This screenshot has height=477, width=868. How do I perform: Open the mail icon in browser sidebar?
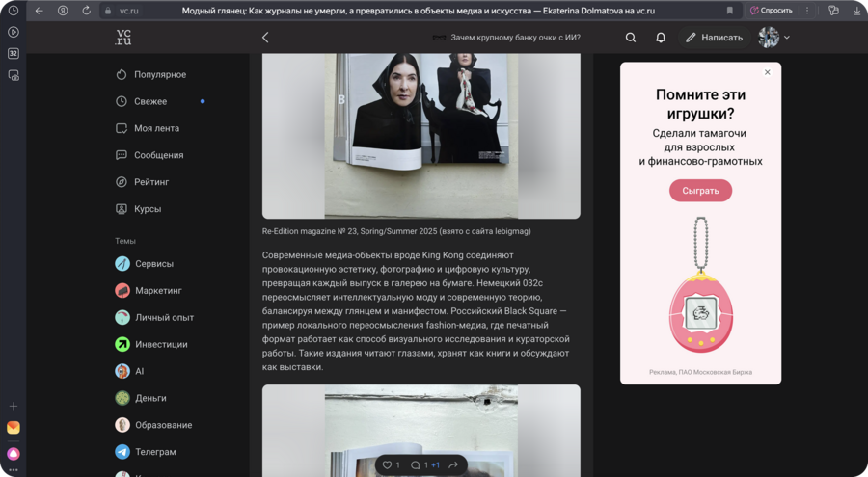click(14, 427)
